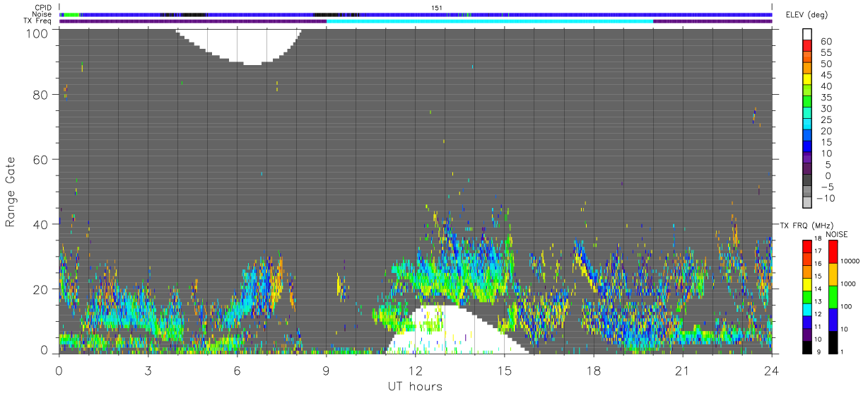Click the purple ELEV swatch between 5 and 10

coord(807,158)
